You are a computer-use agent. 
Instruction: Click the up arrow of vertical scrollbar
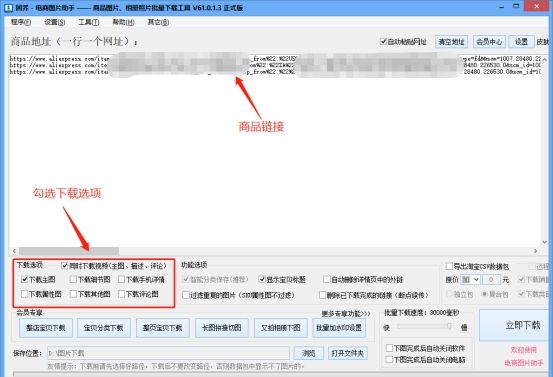pyautogui.click(x=545, y=59)
